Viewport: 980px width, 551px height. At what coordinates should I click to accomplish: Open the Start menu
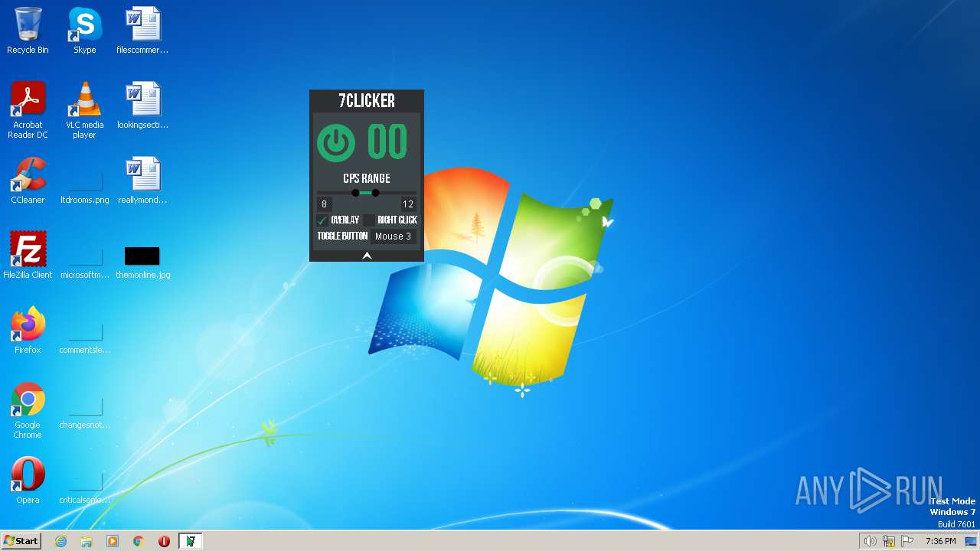pos(21,540)
